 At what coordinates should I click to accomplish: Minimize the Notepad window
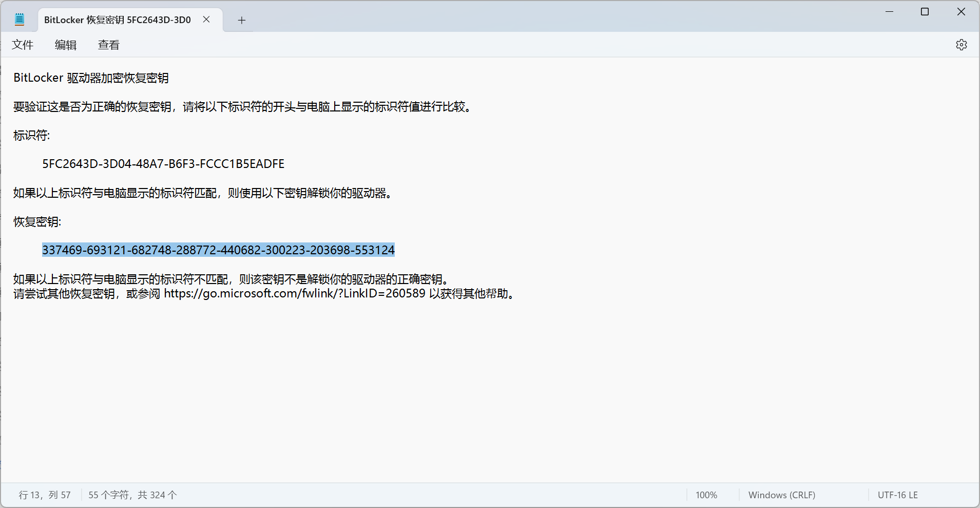click(890, 12)
